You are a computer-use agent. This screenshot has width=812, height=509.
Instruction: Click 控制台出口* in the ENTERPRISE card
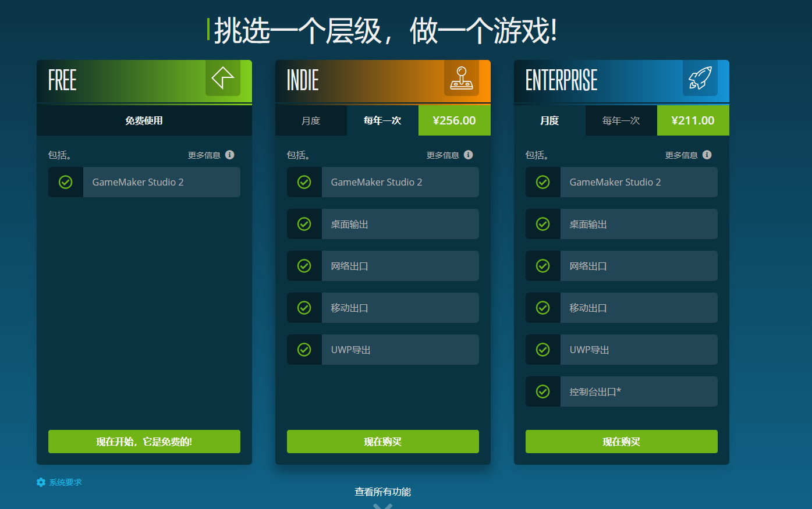pos(595,391)
